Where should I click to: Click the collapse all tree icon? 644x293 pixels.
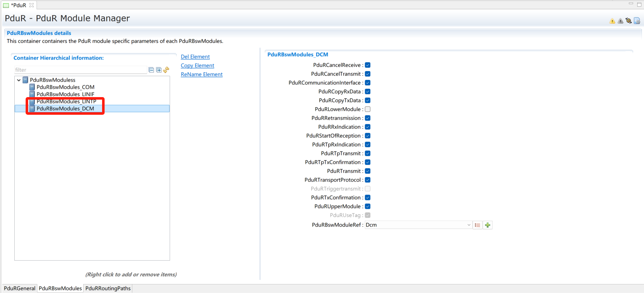pyautogui.click(x=151, y=70)
